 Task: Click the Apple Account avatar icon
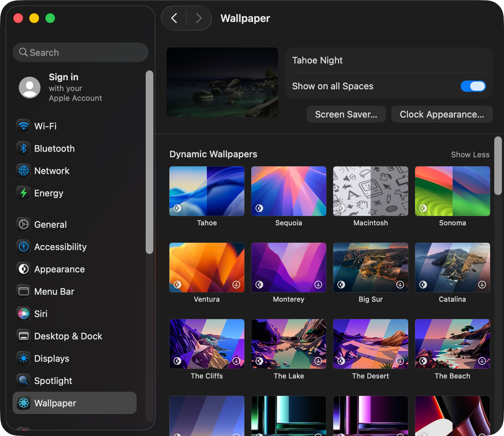pyautogui.click(x=30, y=88)
